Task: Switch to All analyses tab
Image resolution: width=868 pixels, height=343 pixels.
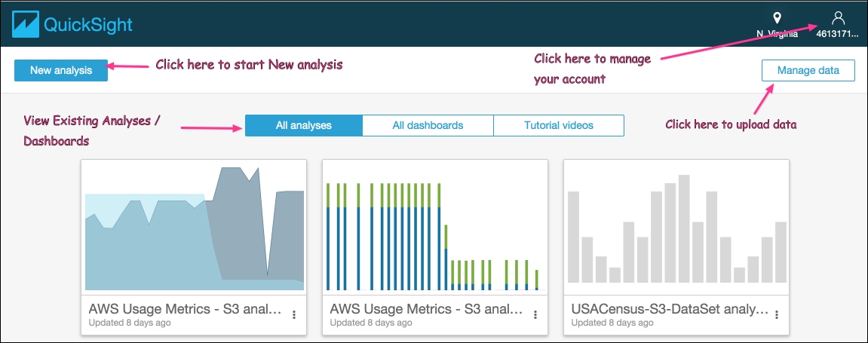Action: tap(304, 126)
